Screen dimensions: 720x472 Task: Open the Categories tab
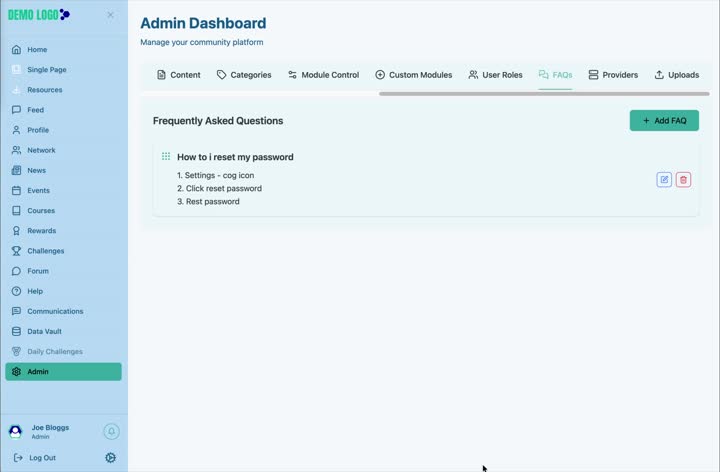(x=244, y=75)
